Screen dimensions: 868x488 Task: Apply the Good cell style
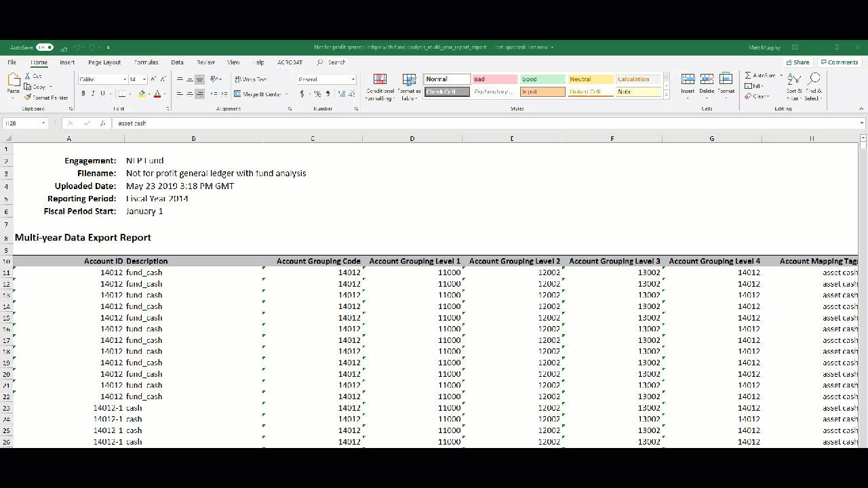pos(542,79)
